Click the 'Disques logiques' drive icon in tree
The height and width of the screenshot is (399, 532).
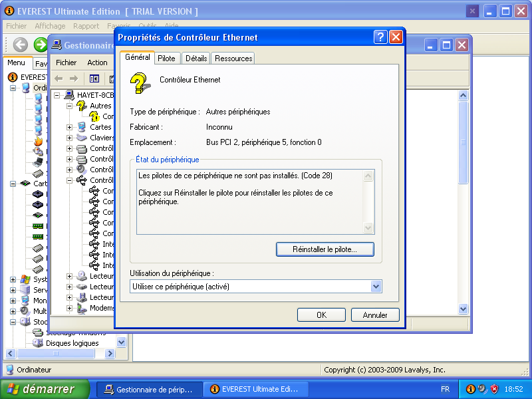tap(38, 343)
